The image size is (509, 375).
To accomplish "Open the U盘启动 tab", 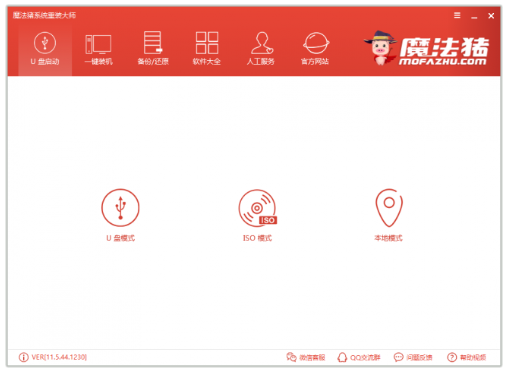I will tap(45, 49).
